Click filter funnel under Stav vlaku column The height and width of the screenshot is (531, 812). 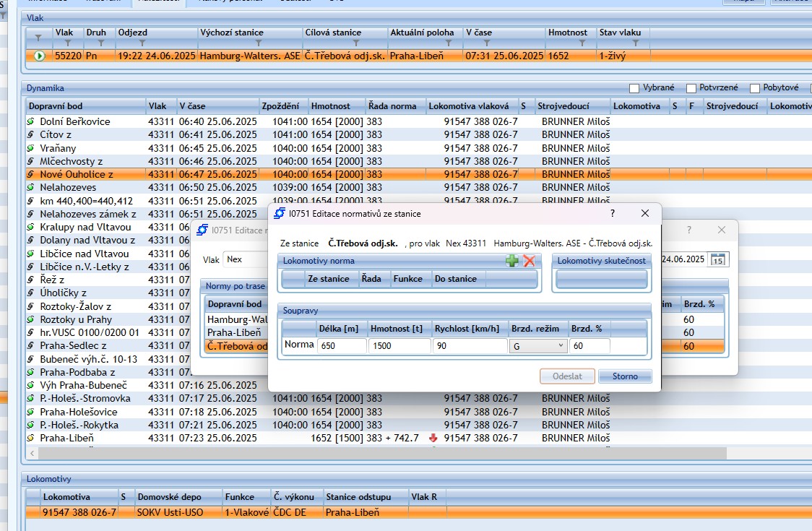pyautogui.click(x=636, y=43)
